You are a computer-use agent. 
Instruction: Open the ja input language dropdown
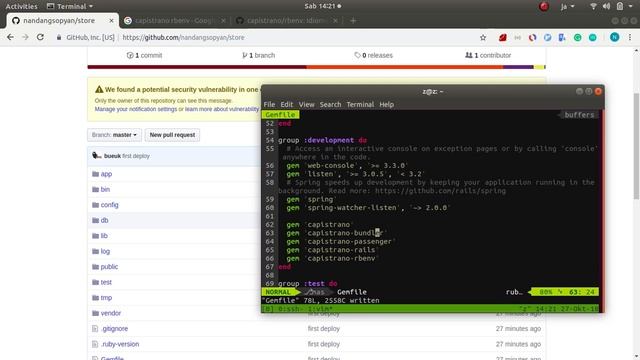click(567, 6)
